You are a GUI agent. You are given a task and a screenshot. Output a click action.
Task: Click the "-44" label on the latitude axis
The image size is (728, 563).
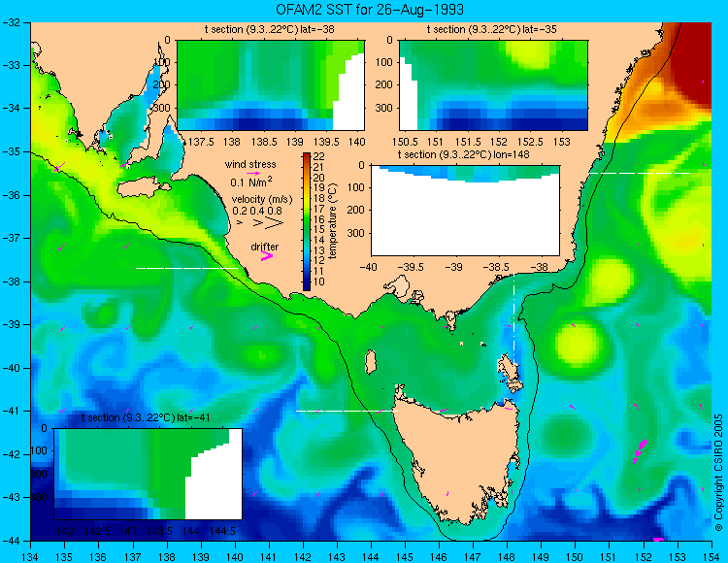tap(11, 541)
